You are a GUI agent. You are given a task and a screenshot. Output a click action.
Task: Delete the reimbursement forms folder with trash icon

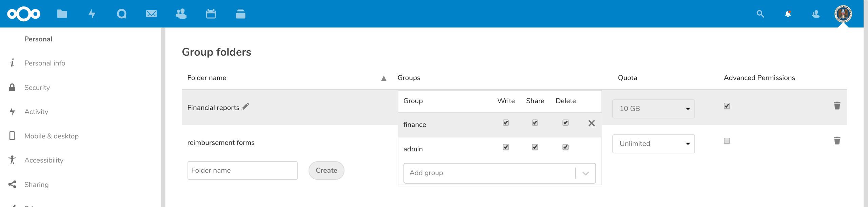[837, 140]
